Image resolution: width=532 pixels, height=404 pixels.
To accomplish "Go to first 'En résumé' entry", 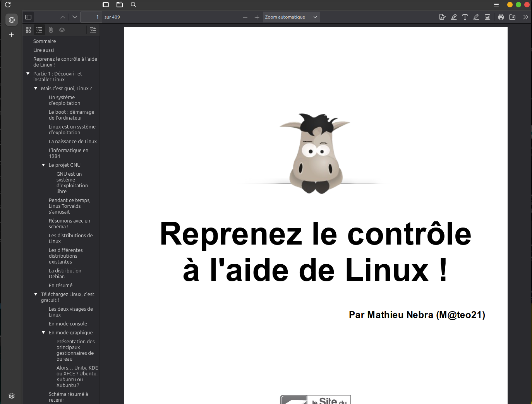I will click(x=60, y=286).
